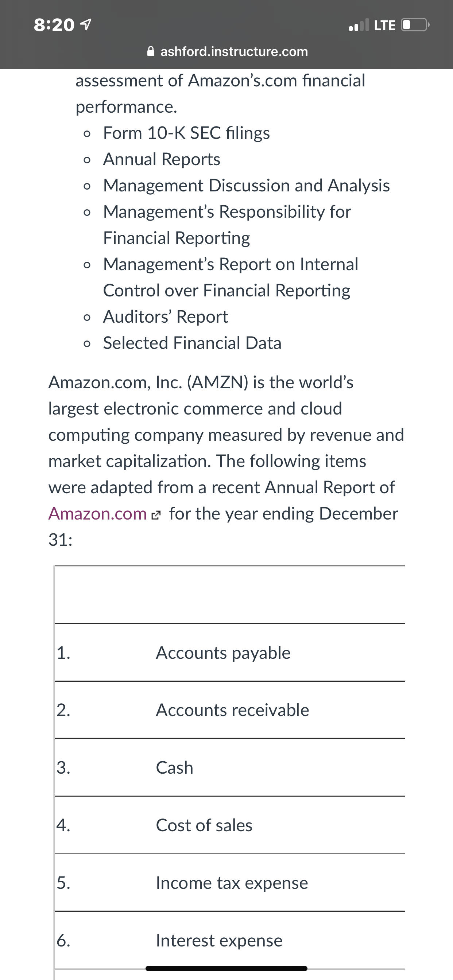Tap the Auditors' Report bullet item

coord(166,317)
